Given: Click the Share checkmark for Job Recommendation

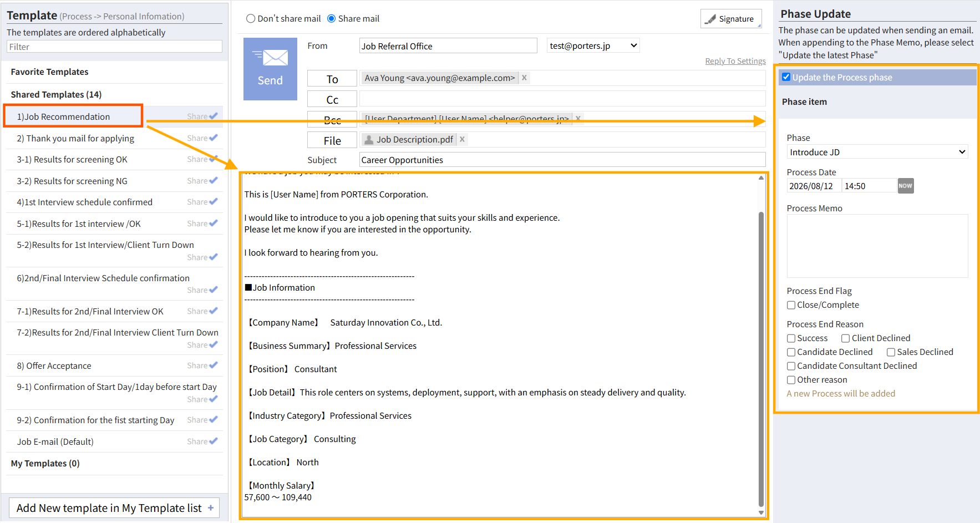Looking at the screenshot, I should tap(214, 116).
